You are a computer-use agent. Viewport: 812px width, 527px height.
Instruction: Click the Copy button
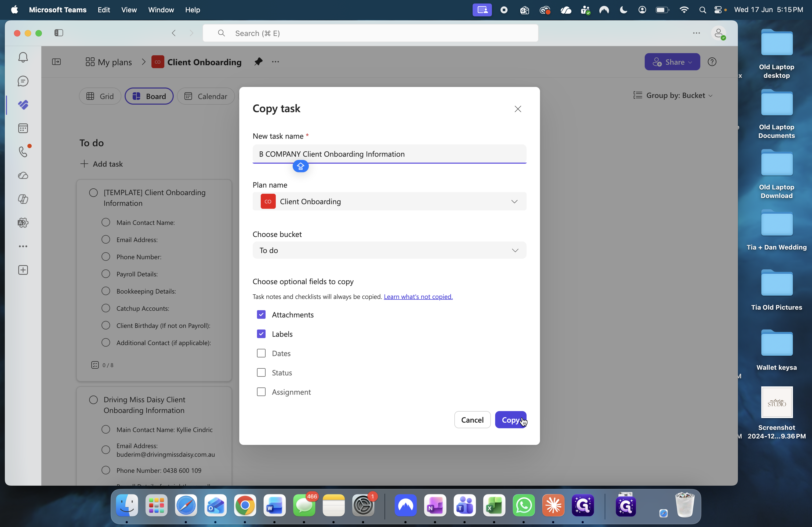(x=511, y=420)
